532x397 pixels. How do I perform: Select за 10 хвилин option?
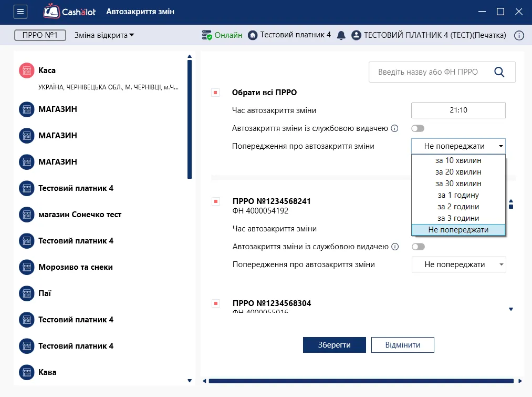click(x=458, y=160)
